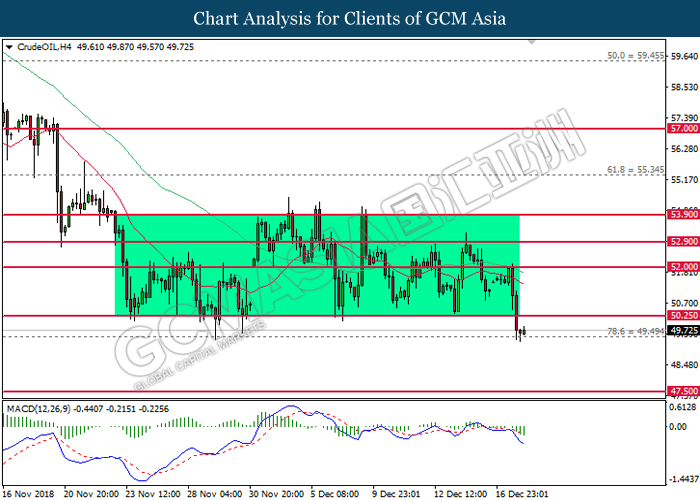Click the MACD values '-0.4407 -0.2151 -0.2256'
The width and height of the screenshot is (700, 500).
(121, 409)
